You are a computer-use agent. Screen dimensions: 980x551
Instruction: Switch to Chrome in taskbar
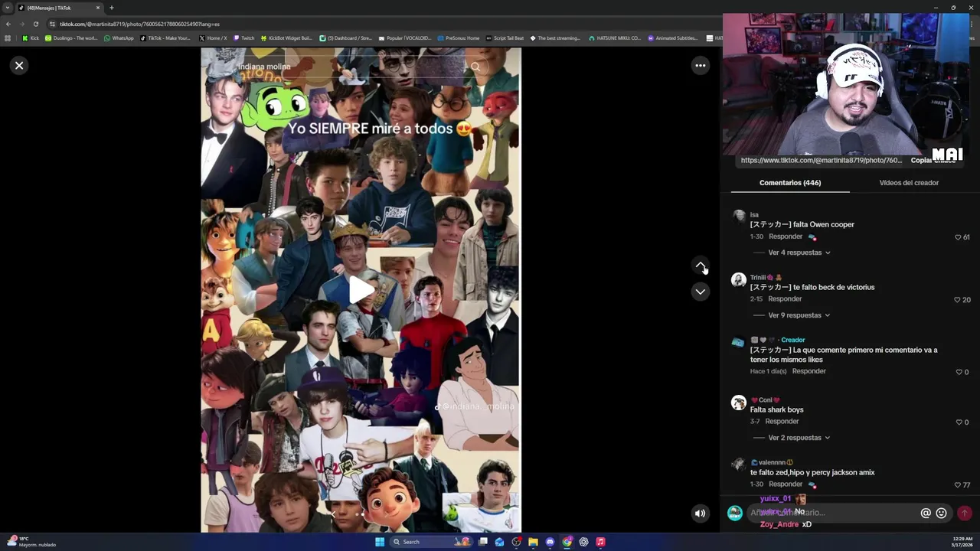[567, 542]
